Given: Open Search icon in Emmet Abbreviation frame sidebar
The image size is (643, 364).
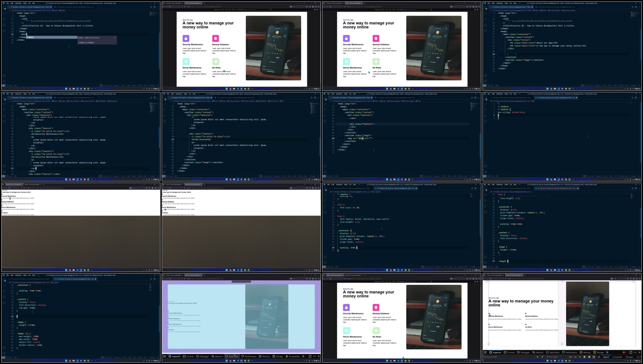Looking at the screenshot, I should [4, 13].
